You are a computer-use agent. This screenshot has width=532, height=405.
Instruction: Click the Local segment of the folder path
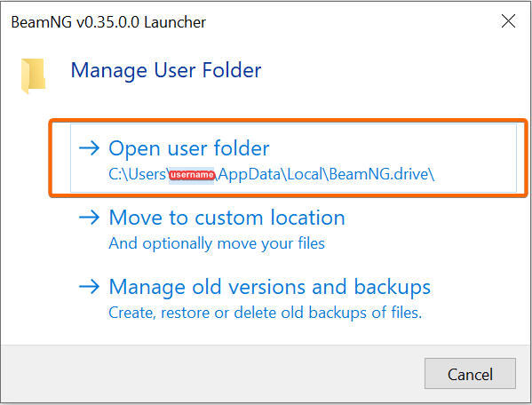coord(305,174)
